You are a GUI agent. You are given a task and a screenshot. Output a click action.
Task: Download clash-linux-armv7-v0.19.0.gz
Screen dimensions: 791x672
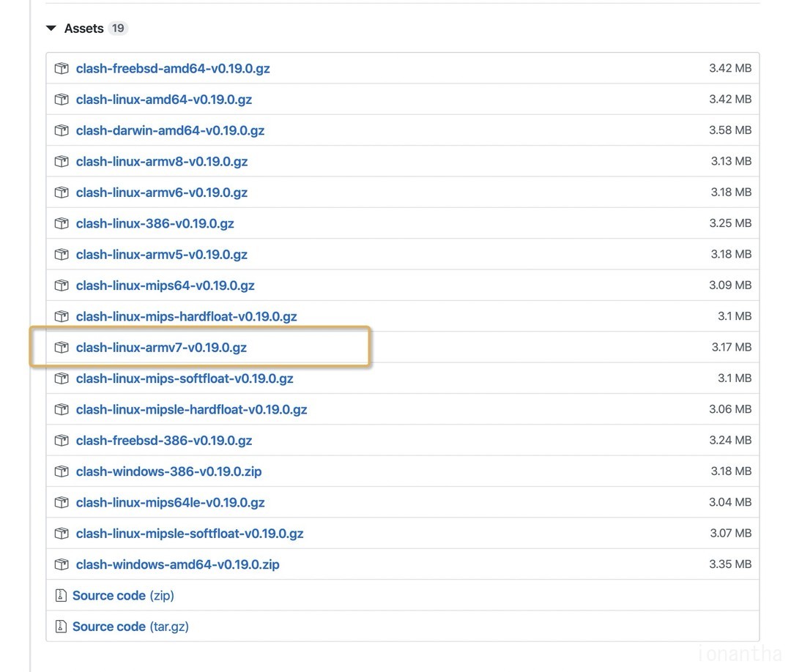click(161, 348)
